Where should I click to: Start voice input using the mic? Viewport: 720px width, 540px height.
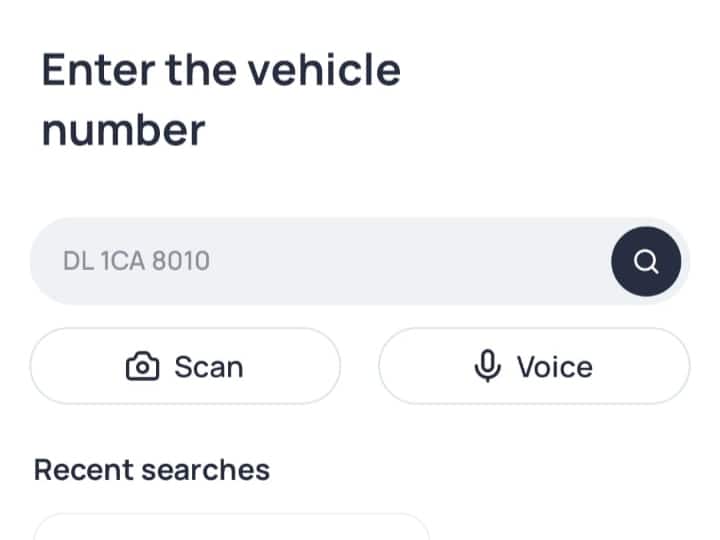[x=534, y=367]
